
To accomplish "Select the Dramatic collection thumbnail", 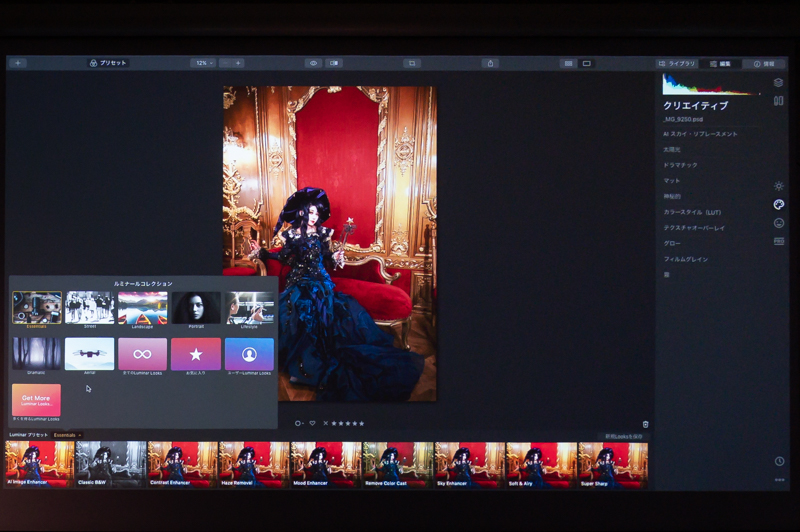I will 36,353.
